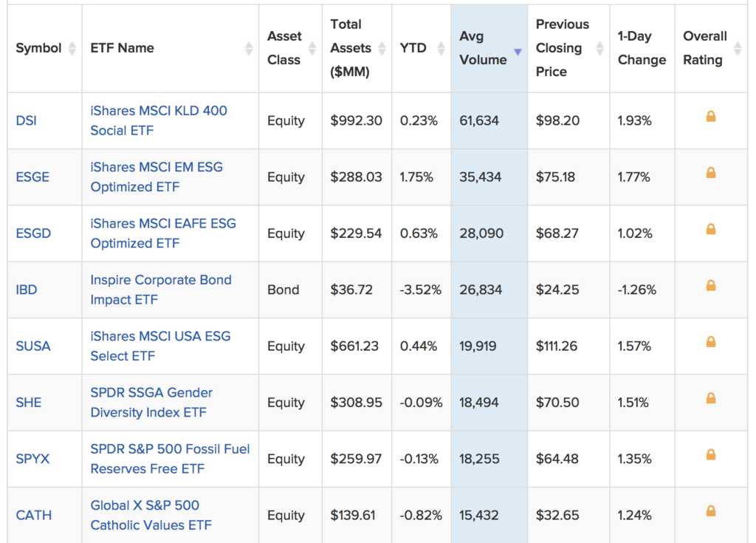Open the DSI symbol link
The width and height of the screenshot is (756, 543).
point(26,120)
